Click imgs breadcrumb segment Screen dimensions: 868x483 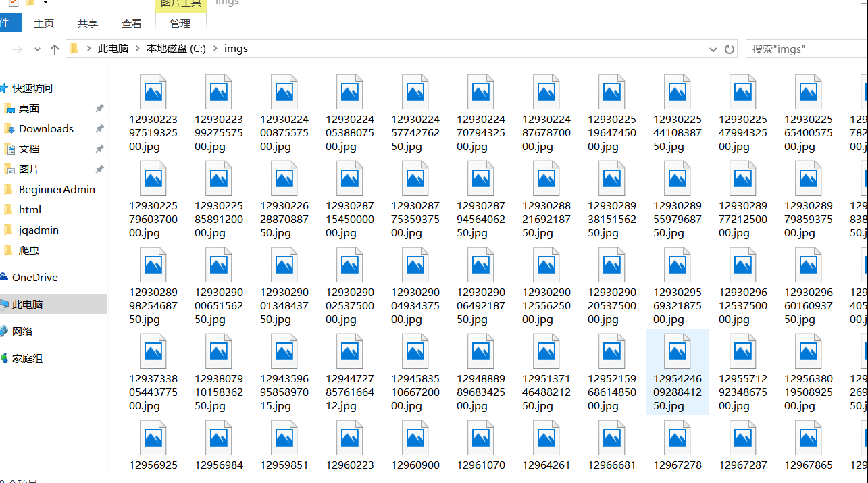pyautogui.click(x=236, y=49)
